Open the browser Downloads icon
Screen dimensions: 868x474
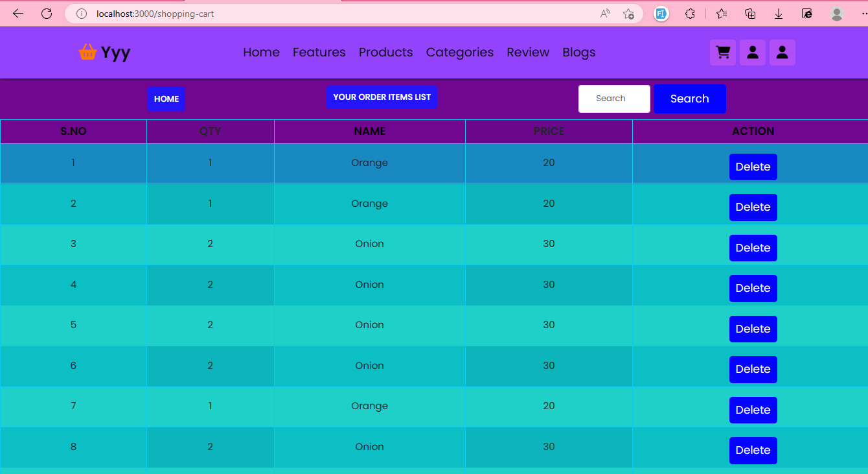pyautogui.click(x=779, y=13)
